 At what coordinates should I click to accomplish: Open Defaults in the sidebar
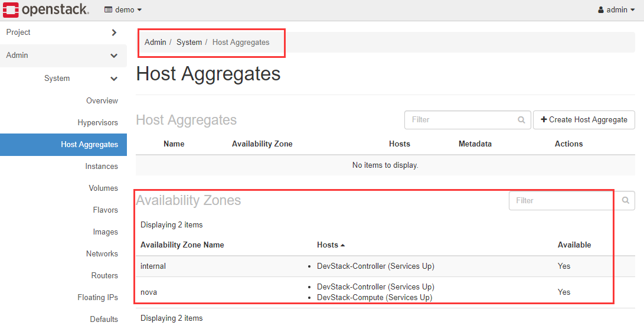pyautogui.click(x=104, y=319)
